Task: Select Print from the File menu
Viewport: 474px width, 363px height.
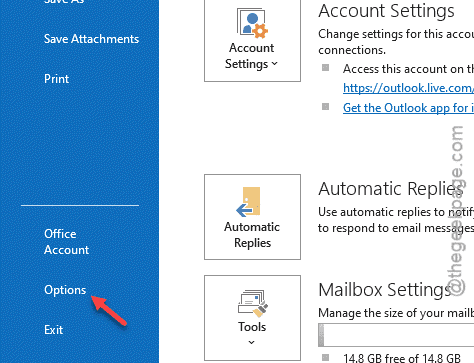Action: click(x=56, y=79)
